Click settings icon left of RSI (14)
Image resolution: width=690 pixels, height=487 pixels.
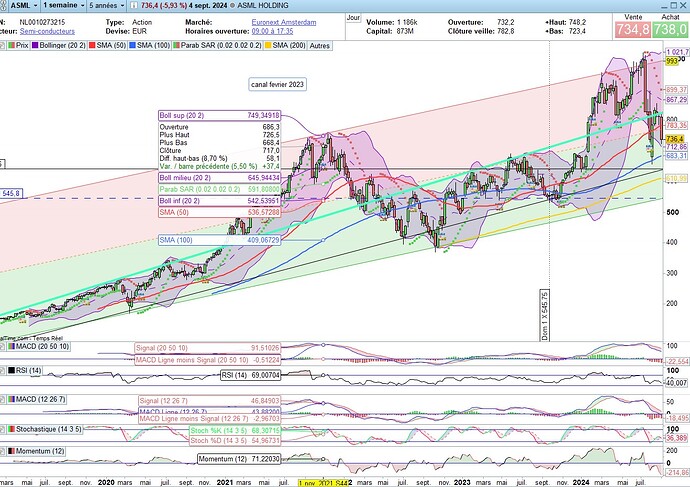[3, 370]
